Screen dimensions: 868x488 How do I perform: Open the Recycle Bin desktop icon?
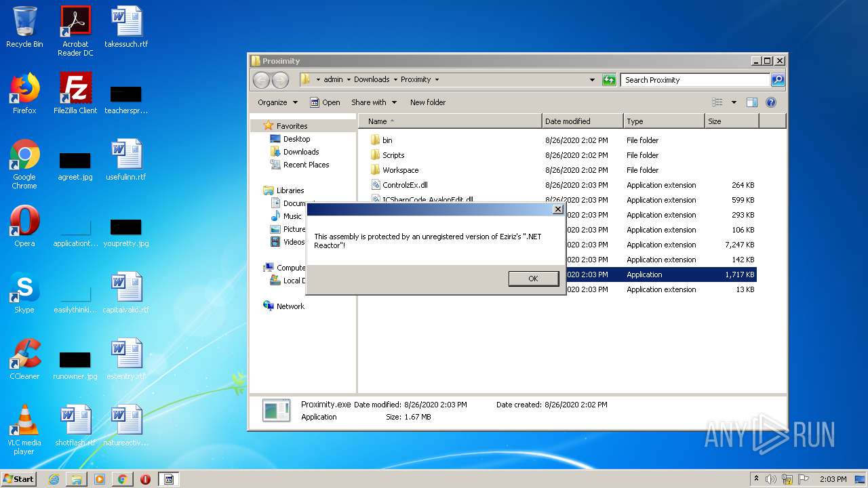pos(24,27)
